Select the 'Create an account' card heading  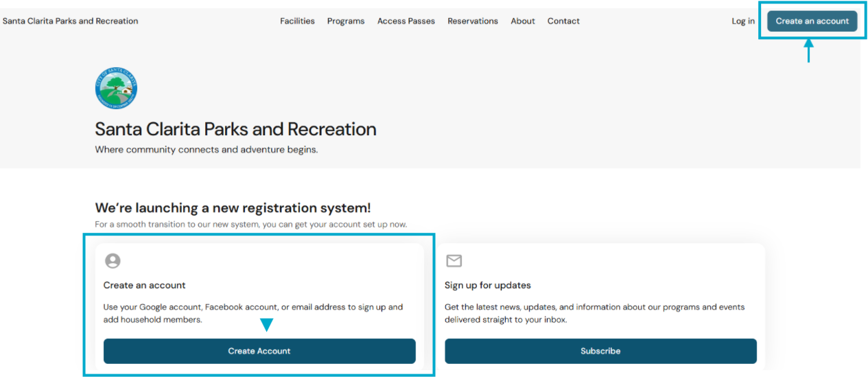[145, 285]
